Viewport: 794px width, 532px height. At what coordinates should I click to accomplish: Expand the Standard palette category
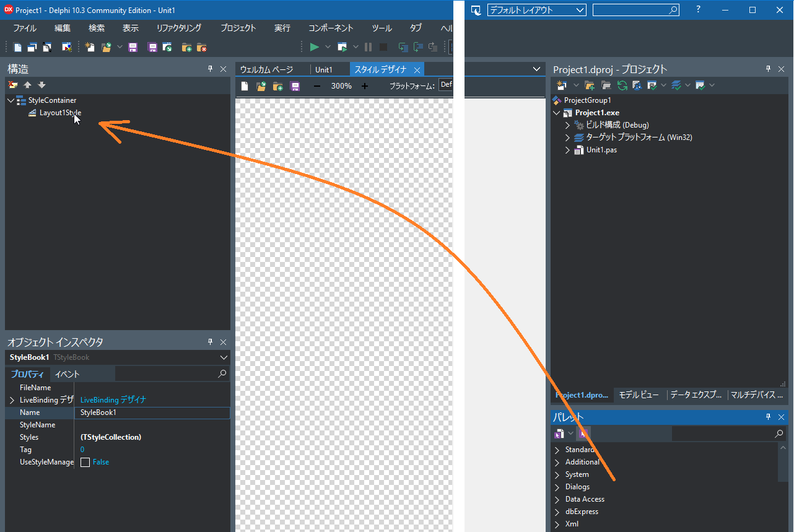point(557,450)
